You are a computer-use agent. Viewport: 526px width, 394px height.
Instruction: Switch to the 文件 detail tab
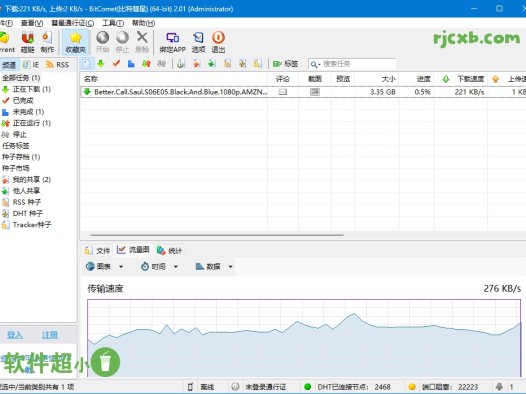pyautogui.click(x=97, y=250)
